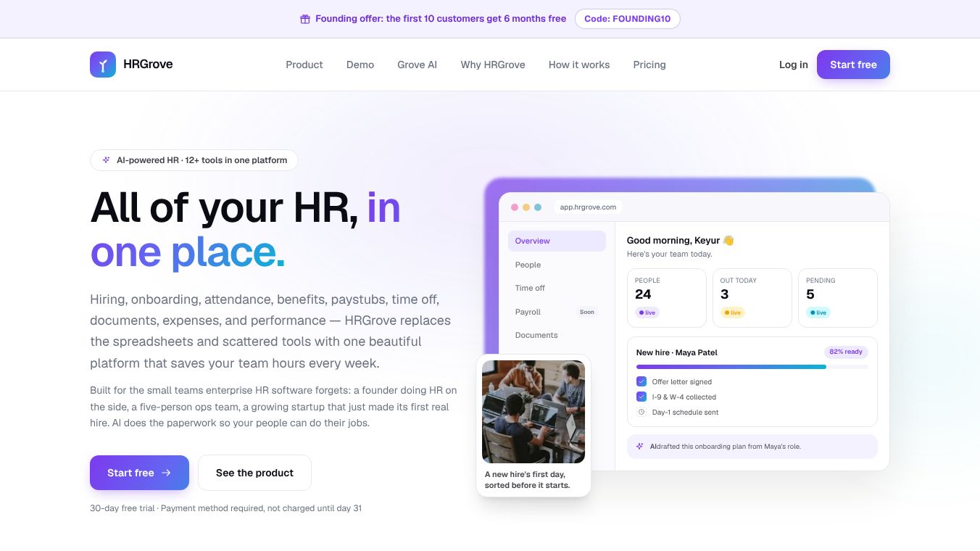Switch to Time off in the sidebar
980x551 pixels.
(x=557, y=288)
